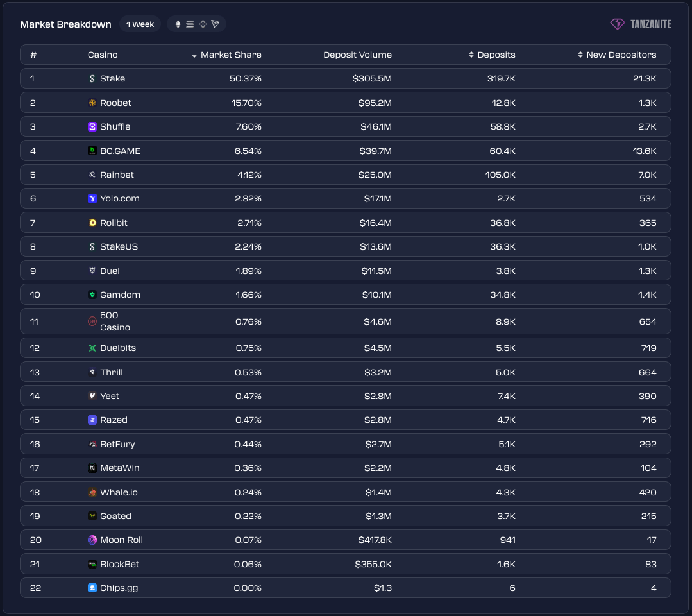Image resolution: width=692 pixels, height=616 pixels.
Task: Click Stake's 50.37% market share value
Action: [x=246, y=78]
